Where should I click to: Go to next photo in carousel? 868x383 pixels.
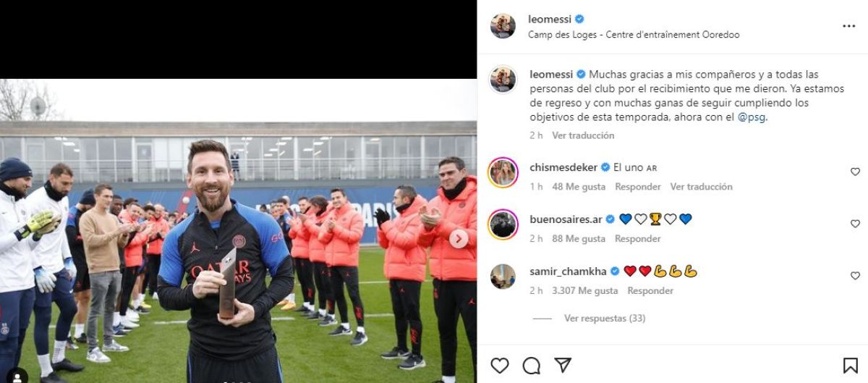coord(459,238)
